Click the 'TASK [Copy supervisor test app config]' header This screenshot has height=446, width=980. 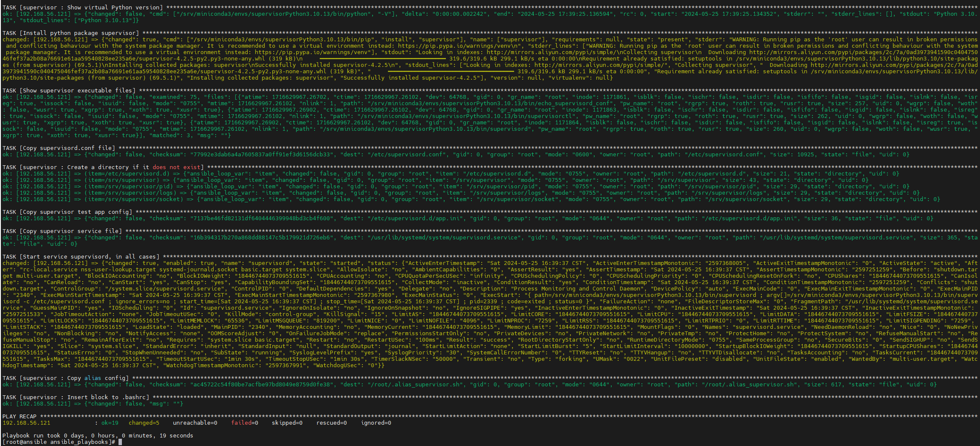tap(67, 212)
